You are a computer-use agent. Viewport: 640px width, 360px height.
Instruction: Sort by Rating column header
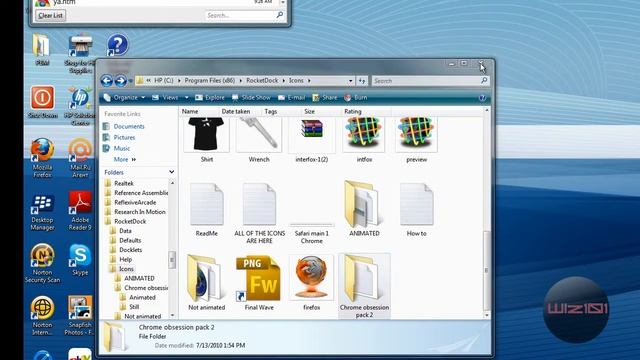pos(366,111)
